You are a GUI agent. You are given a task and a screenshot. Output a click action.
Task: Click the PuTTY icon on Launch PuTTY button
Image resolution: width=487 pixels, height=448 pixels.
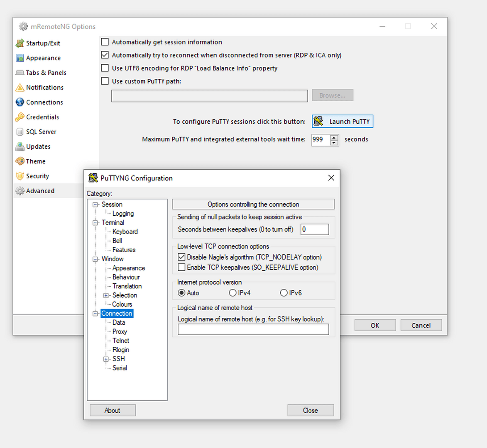coord(318,121)
